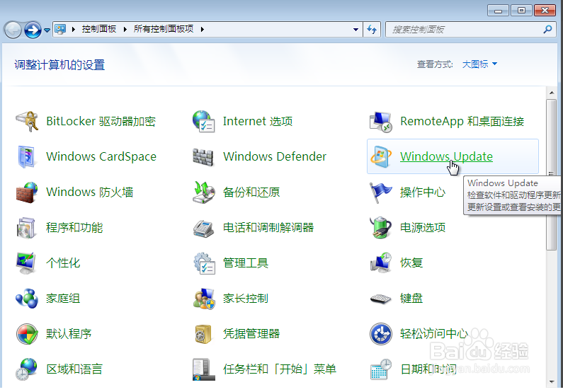Close the Control Panel window
The image size is (563, 392).
point(545,11)
